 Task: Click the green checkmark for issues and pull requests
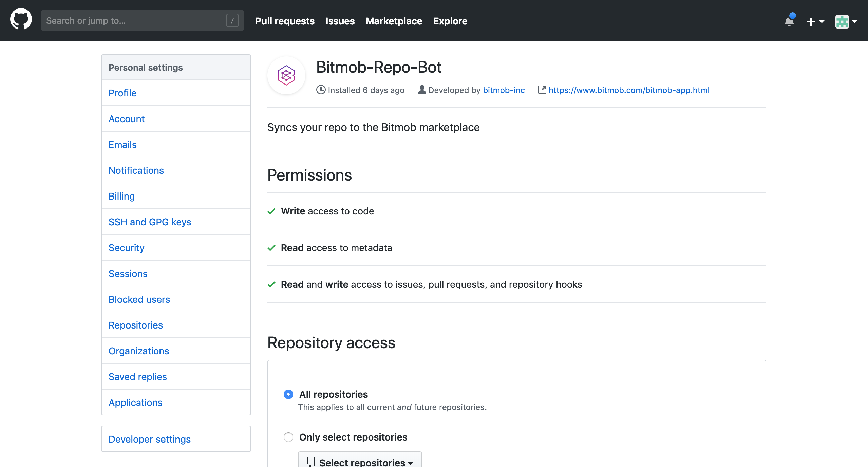[x=271, y=284]
